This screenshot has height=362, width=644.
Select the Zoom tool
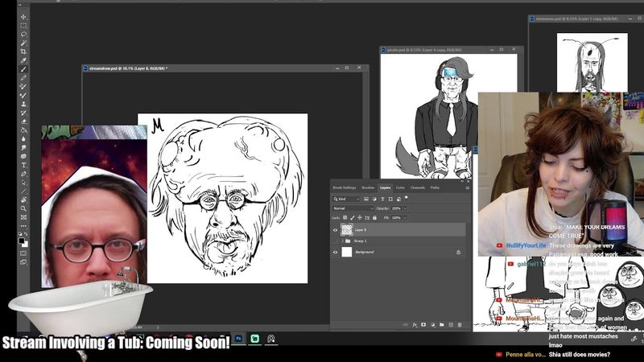coord(23,208)
